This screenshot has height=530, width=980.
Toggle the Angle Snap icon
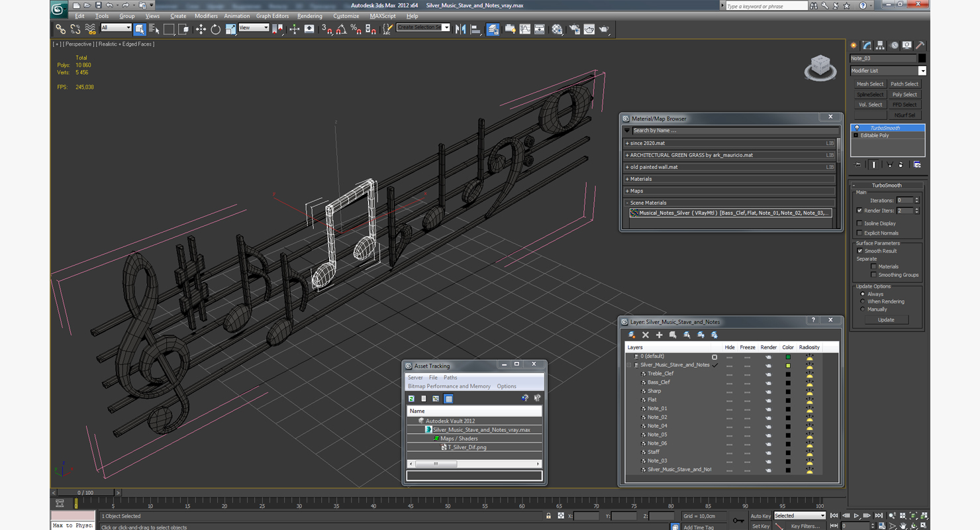341,29
